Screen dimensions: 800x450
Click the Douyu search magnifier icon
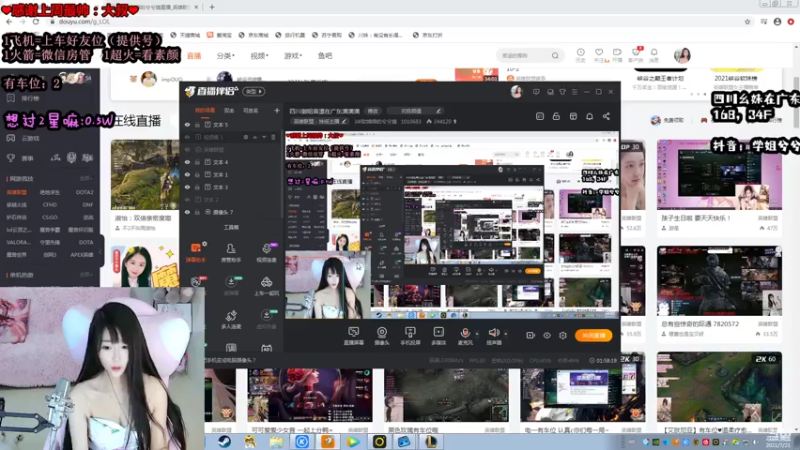pyautogui.click(x=555, y=56)
